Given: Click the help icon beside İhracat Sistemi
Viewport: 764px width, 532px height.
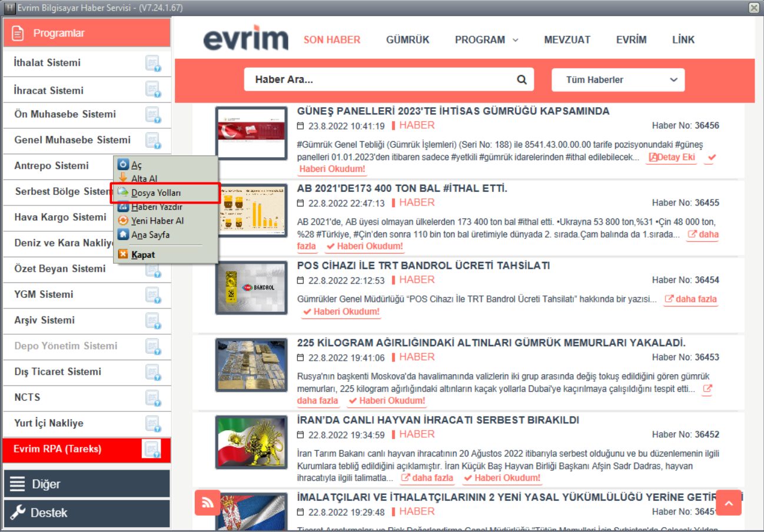Looking at the screenshot, I should [x=153, y=89].
